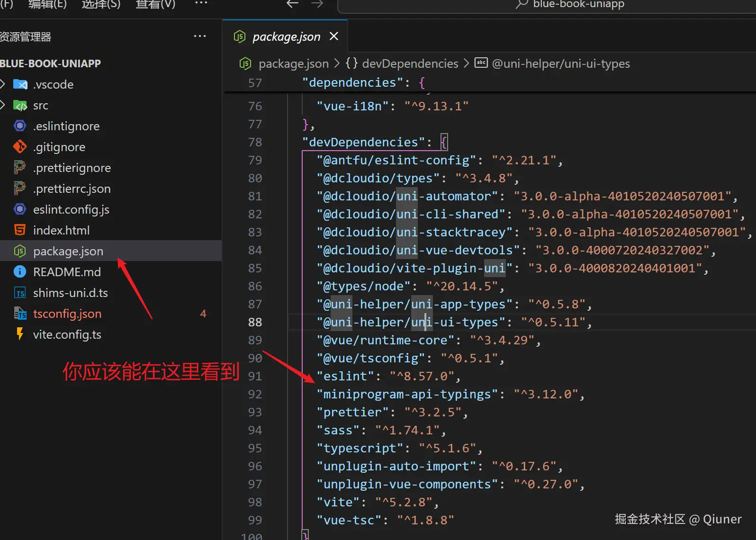Open index.html in the explorer
The width and height of the screenshot is (756, 540).
click(x=61, y=230)
